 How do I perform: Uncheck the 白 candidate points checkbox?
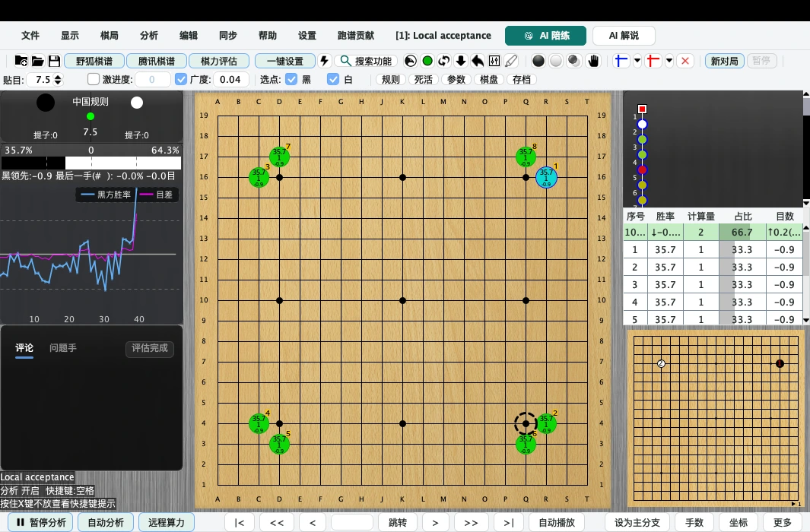(x=333, y=80)
